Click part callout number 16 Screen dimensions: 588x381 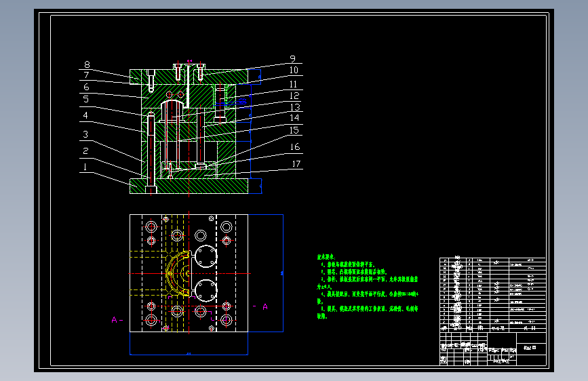point(295,146)
